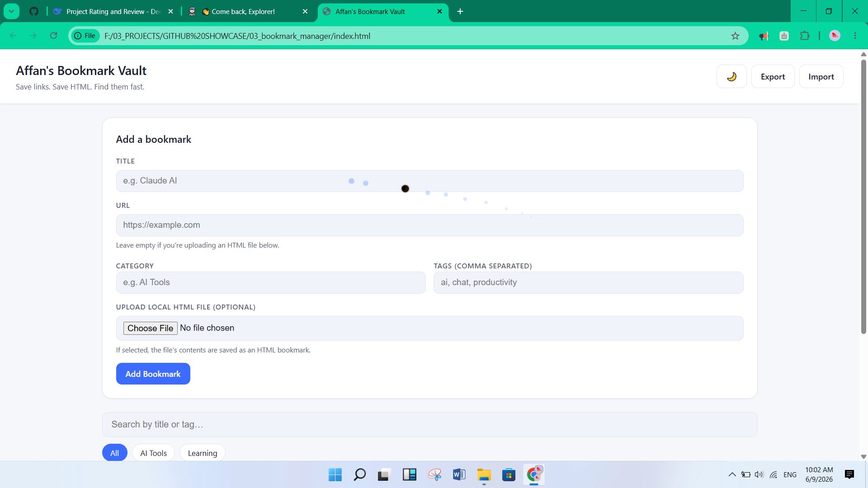This screenshot has height=488, width=868.
Task: Click into the Category input field
Action: 271,282
